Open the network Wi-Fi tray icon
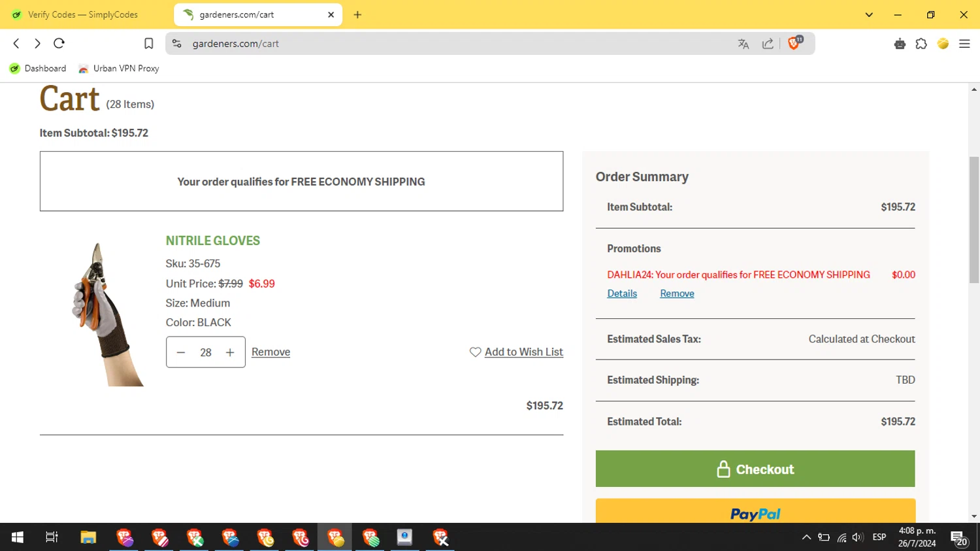The image size is (980, 551). click(x=841, y=538)
